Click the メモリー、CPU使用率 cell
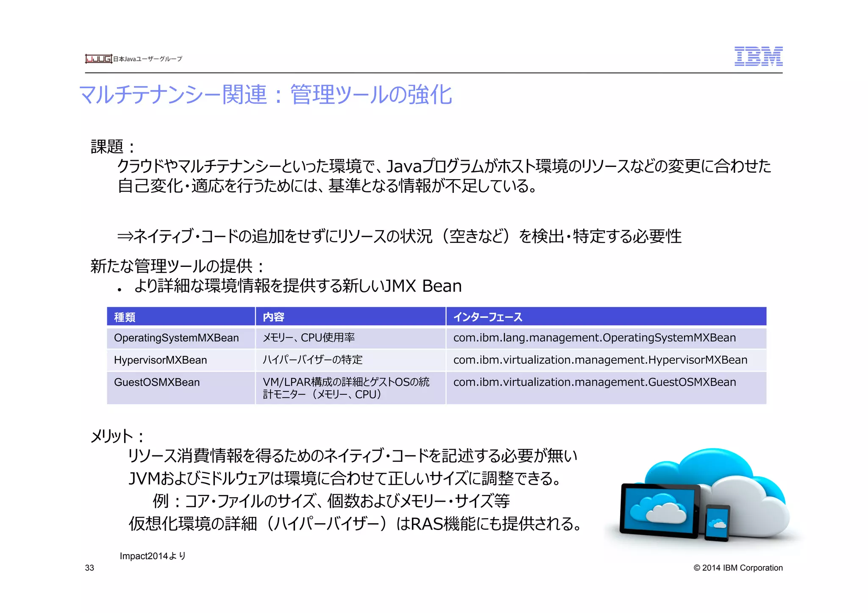 pos(351,338)
